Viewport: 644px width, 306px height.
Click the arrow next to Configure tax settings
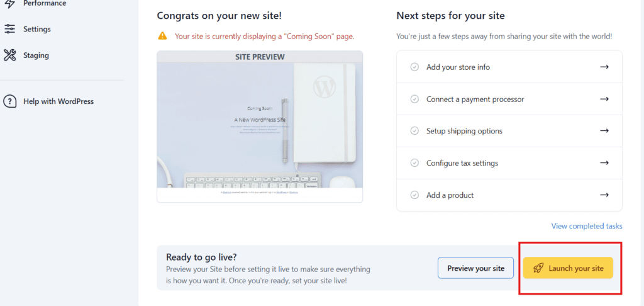pyautogui.click(x=604, y=163)
